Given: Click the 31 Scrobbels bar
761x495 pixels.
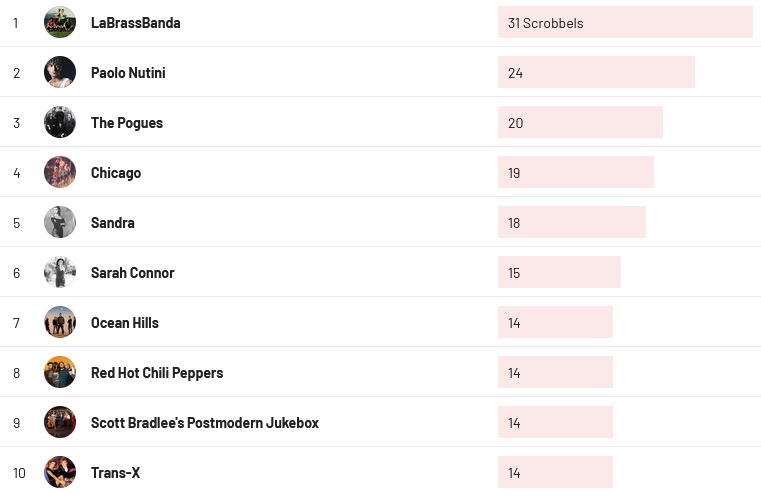Looking at the screenshot, I should (624, 22).
